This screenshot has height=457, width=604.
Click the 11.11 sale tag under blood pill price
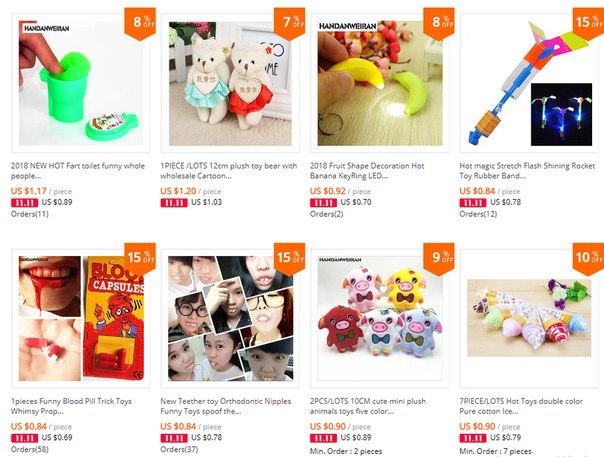(x=24, y=438)
